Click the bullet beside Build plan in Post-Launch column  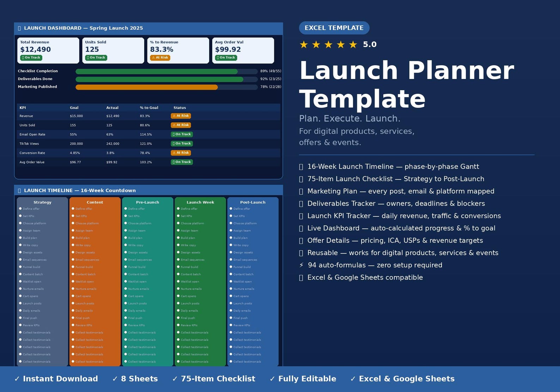[x=231, y=238]
